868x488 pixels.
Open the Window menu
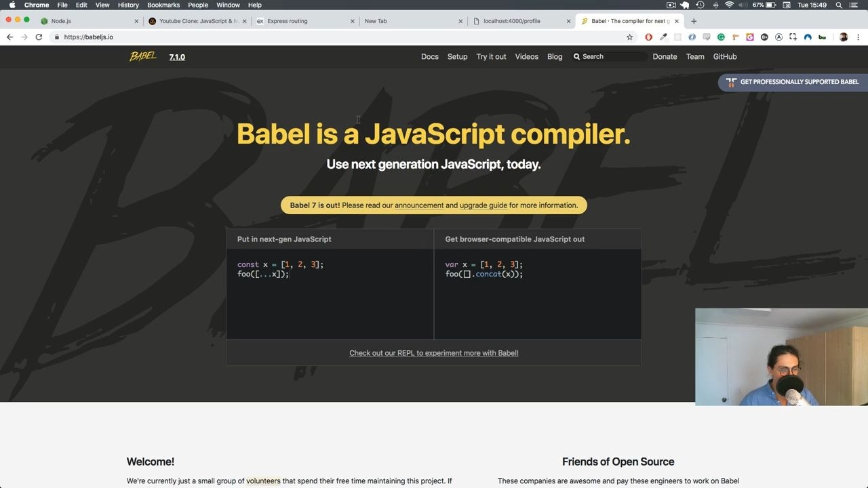pos(229,5)
